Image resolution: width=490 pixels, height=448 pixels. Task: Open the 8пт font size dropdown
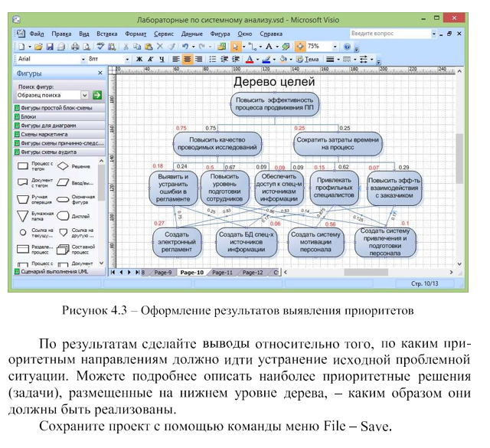127,59
